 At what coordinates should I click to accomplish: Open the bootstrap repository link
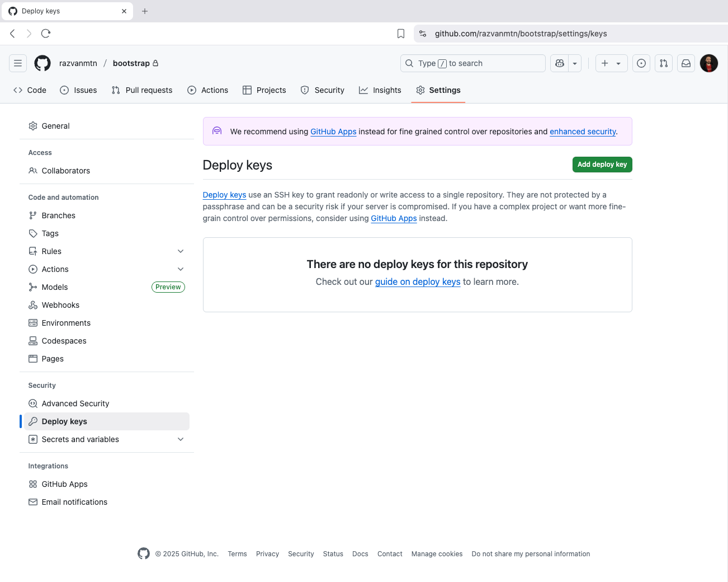coord(131,63)
